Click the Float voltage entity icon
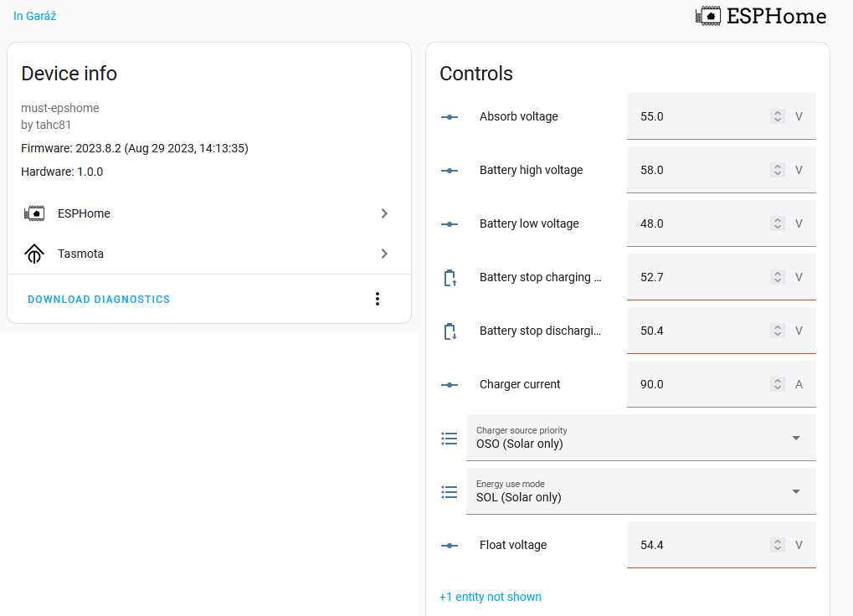 coord(450,546)
